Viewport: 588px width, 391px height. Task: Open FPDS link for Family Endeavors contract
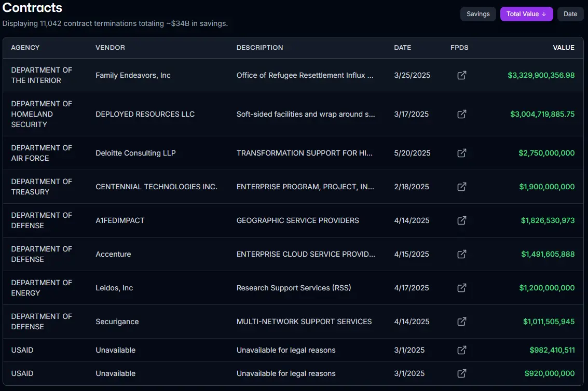click(461, 75)
